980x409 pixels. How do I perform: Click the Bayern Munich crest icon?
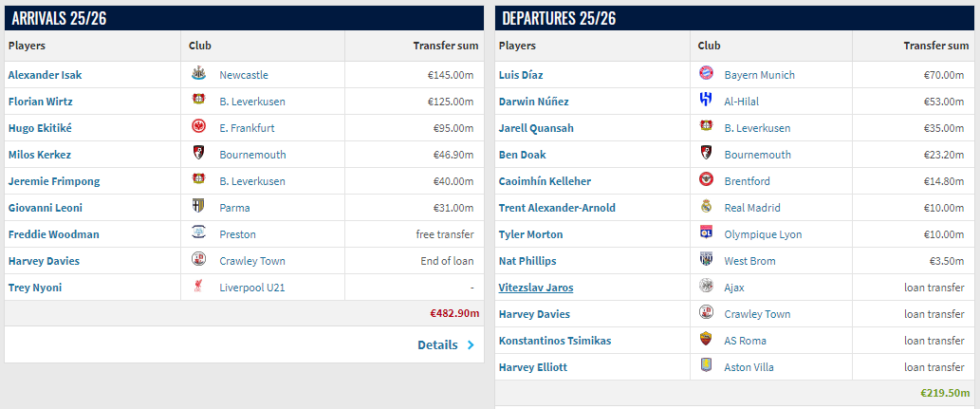(x=706, y=74)
